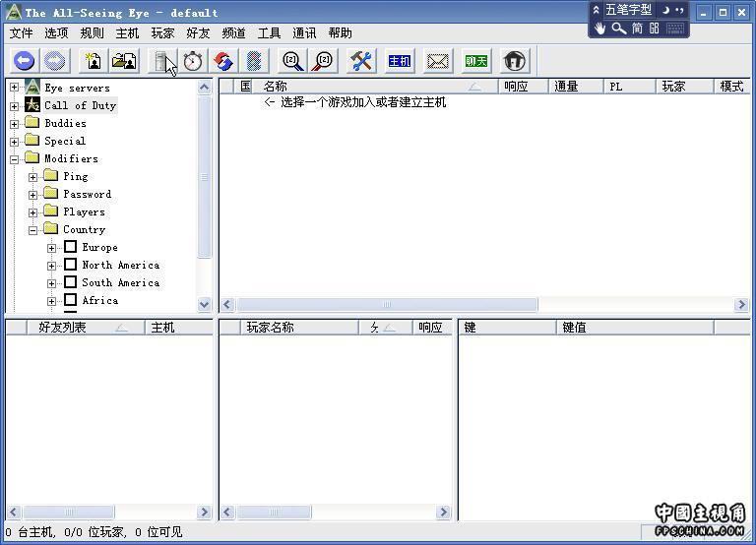
Task: Click the IME magnifier icon
Action: point(618,28)
